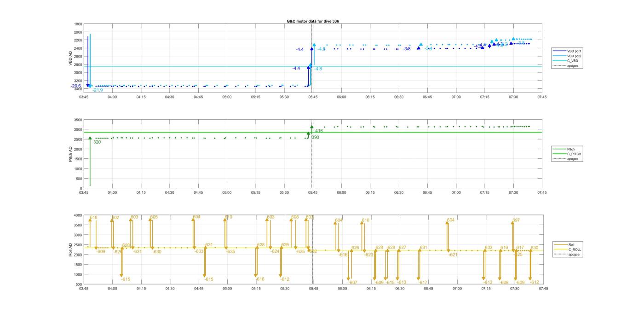Click the '320' pitch data label
Viewport: 644px width, 319px height.
97,142
